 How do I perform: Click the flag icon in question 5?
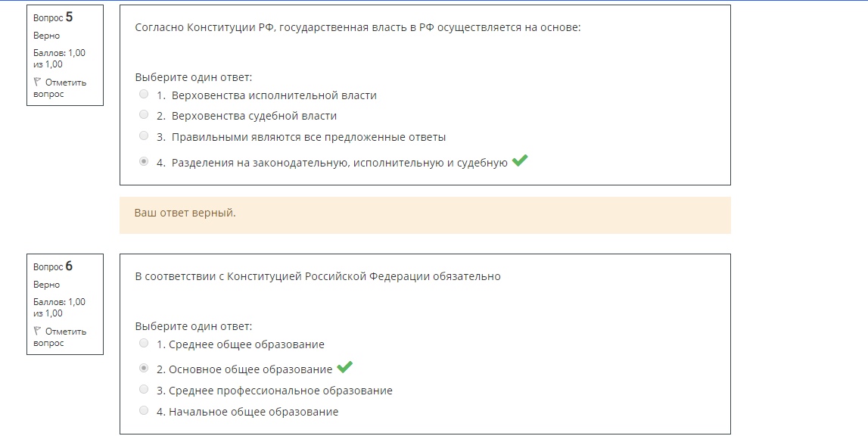click(x=37, y=82)
